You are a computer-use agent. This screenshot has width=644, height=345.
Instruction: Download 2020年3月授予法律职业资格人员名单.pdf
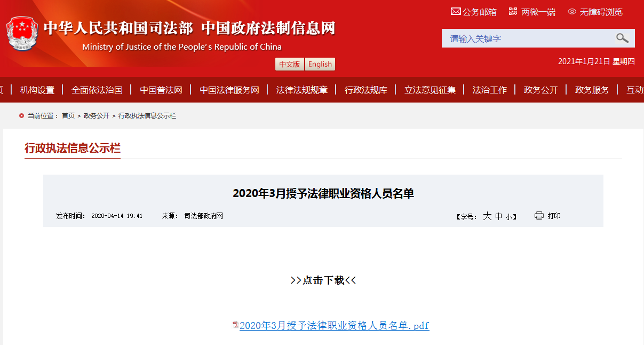click(x=334, y=326)
